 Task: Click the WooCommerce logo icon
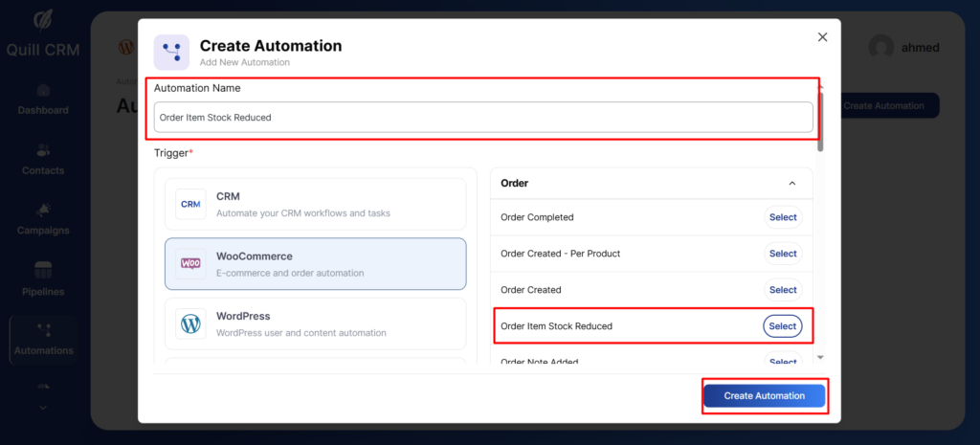point(190,263)
